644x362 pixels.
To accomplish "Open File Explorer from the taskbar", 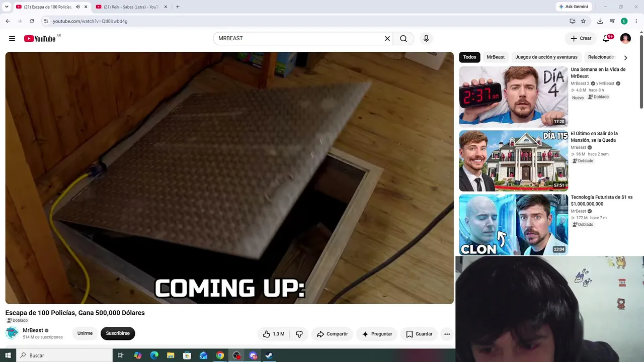I will (171, 355).
